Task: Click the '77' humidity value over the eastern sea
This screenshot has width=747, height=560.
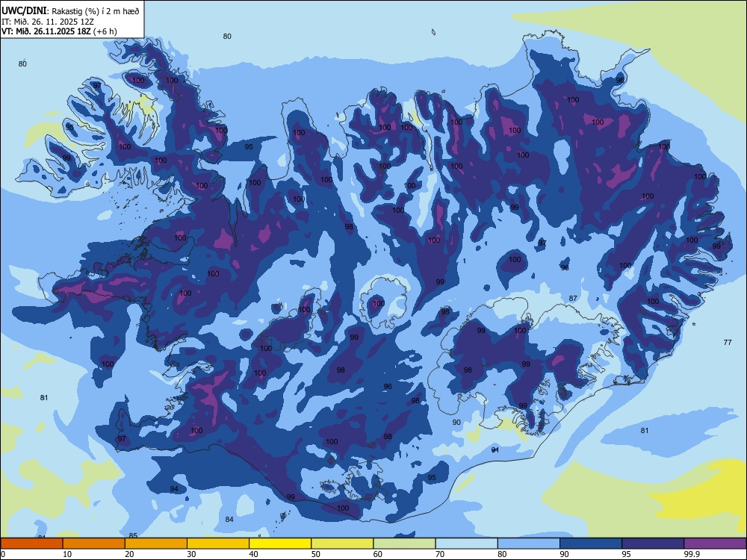Action: click(x=728, y=343)
